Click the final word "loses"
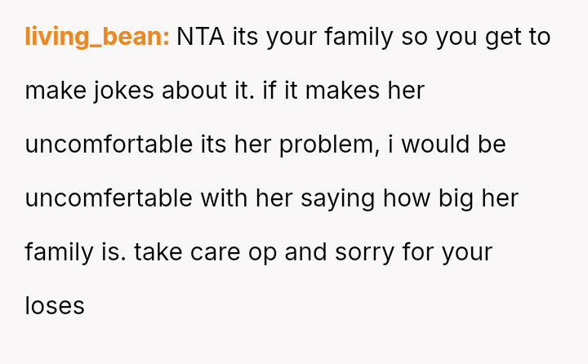This screenshot has width=588, height=364. [55, 306]
